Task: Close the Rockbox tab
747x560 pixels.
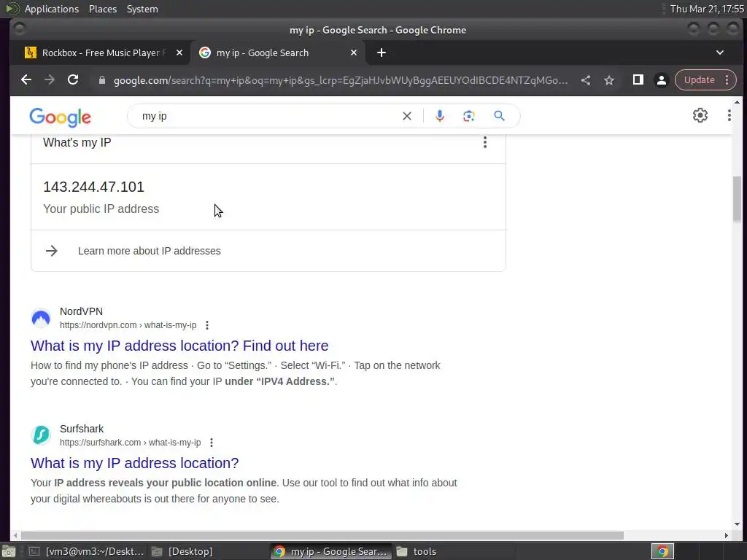Action: point(179,52)
